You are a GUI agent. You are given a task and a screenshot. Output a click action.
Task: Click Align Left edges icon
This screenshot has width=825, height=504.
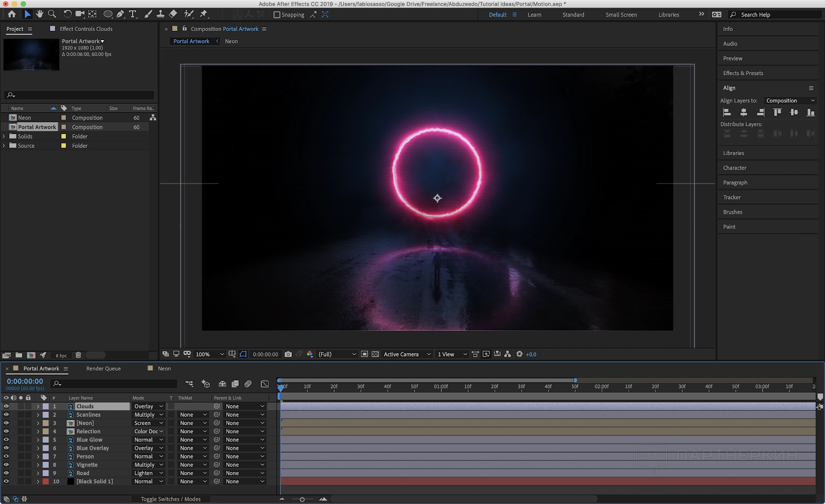(727, 112)
